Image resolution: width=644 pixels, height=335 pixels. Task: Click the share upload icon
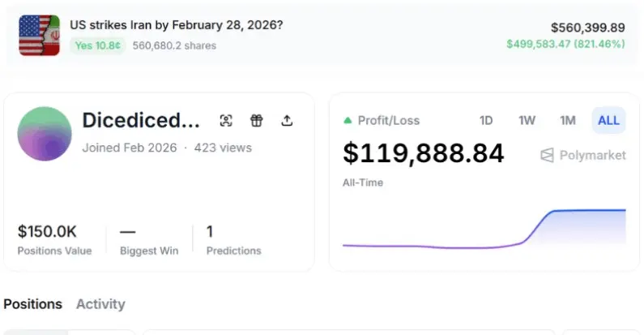286,121
